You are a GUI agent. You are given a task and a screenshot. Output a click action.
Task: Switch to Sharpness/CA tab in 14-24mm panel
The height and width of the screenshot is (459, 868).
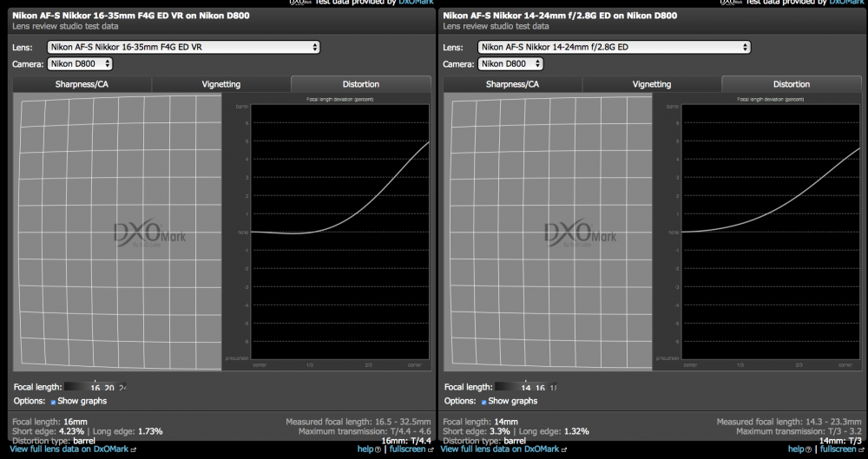point(513,84)
